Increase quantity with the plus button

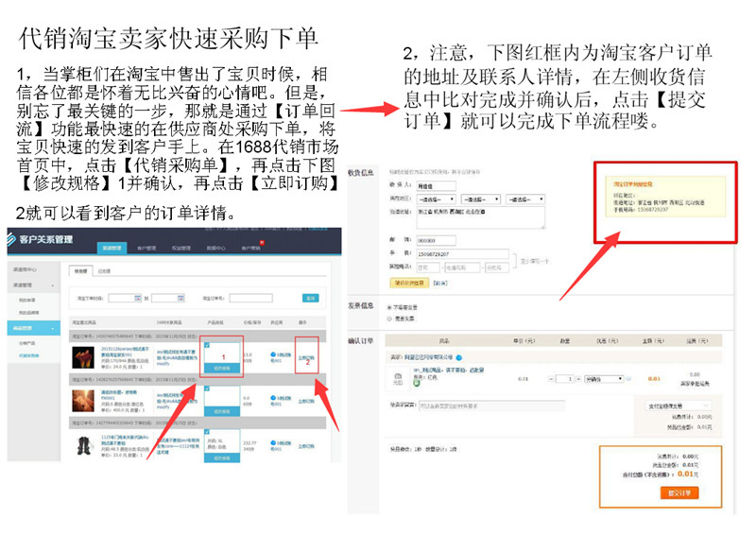click(x=578, y=379)
